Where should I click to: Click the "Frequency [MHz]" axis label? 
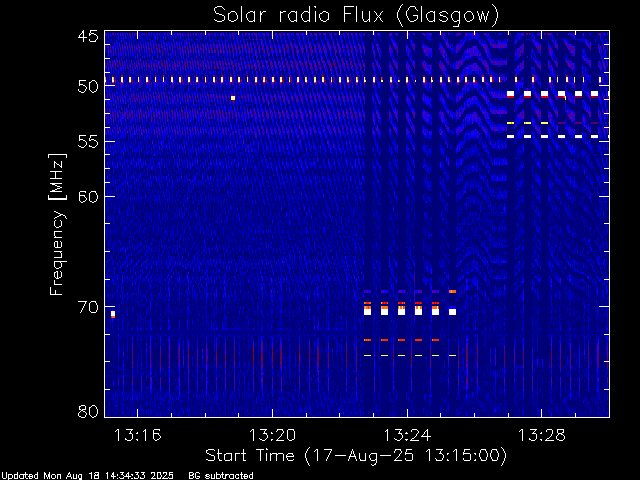(57, 224)
